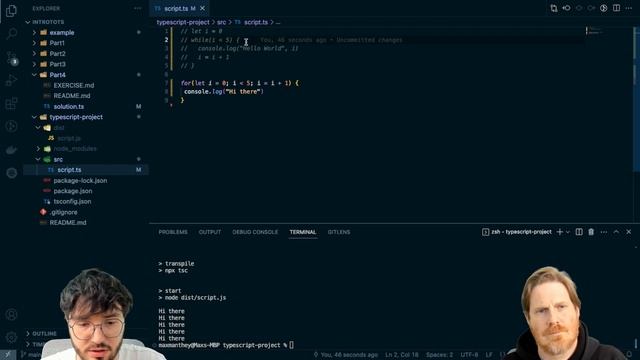This screenshot has height=360, width=640.
Task: Open the Accounts icon in activity bar
Action: [x=11, y=314]
